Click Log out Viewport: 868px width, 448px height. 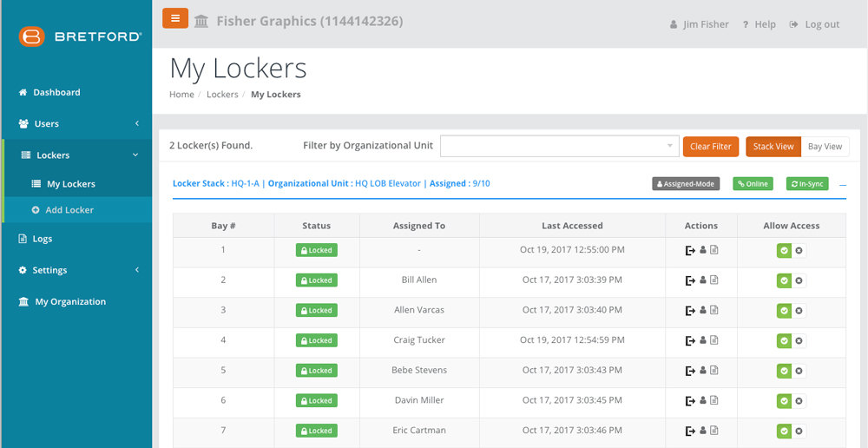coord(814,24)
